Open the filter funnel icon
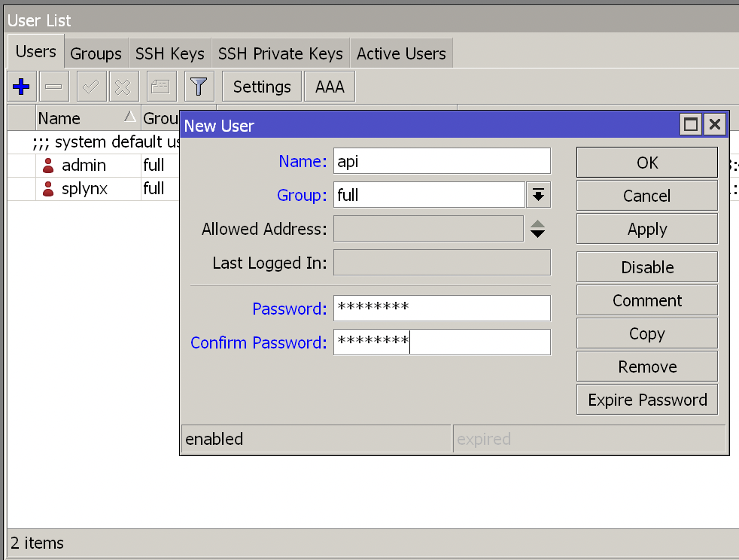The height and width of the screenshot is (560, 739). (199, 87)
